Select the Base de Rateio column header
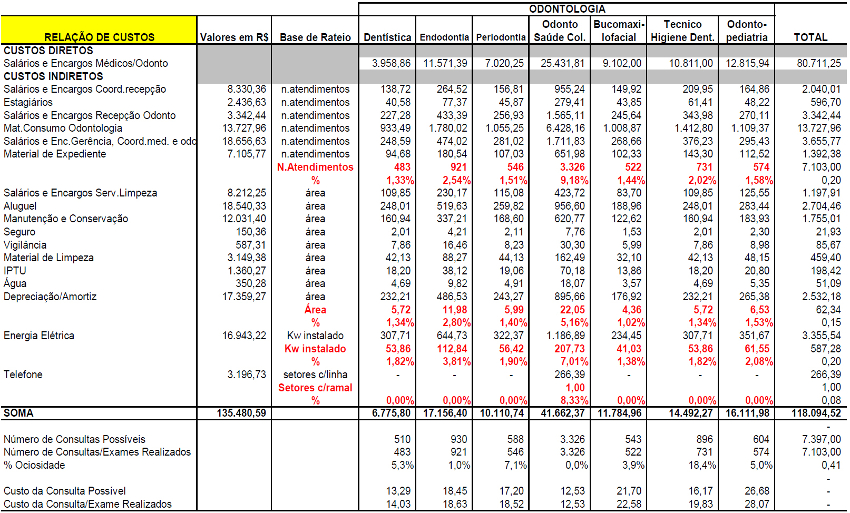850x513 pixels. pos(315,37)
